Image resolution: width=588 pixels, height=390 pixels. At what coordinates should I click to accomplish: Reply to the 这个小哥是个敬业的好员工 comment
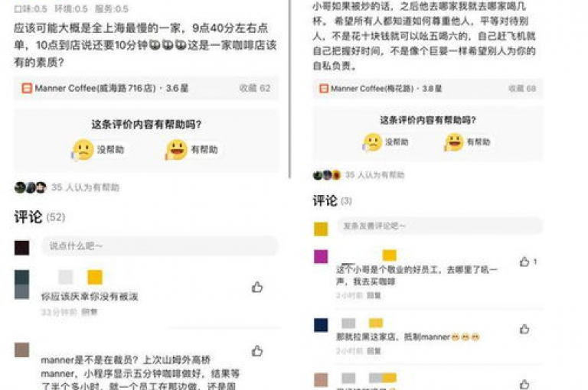coord(374,296)
